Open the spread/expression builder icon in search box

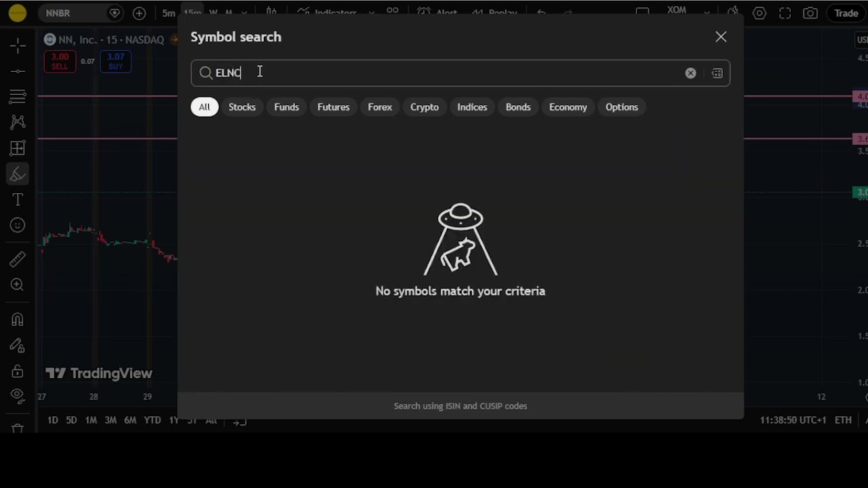pyautogui.click(x=717, y=73)
